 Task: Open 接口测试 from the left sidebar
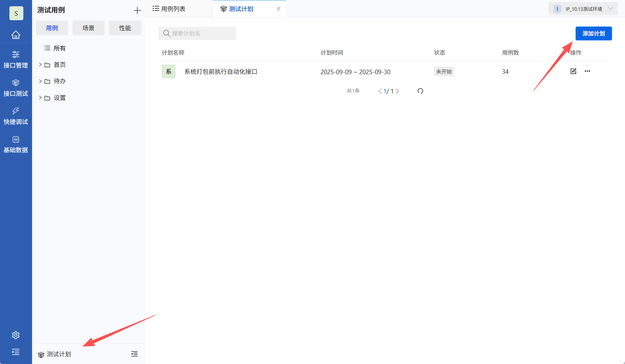tap(16, 87)
